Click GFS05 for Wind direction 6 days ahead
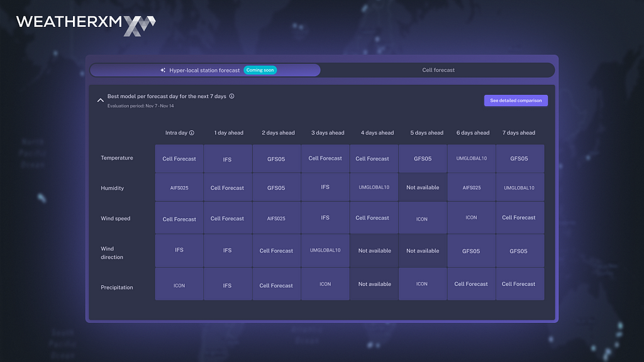Viewport: 644px width, 362px height. coord(471,251)
